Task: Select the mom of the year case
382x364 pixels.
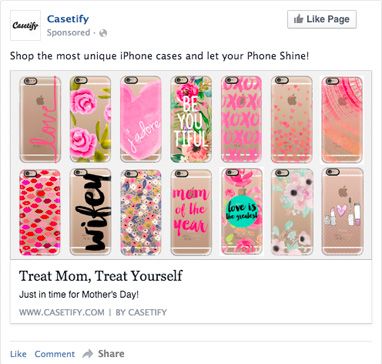Action: [191, 212]
